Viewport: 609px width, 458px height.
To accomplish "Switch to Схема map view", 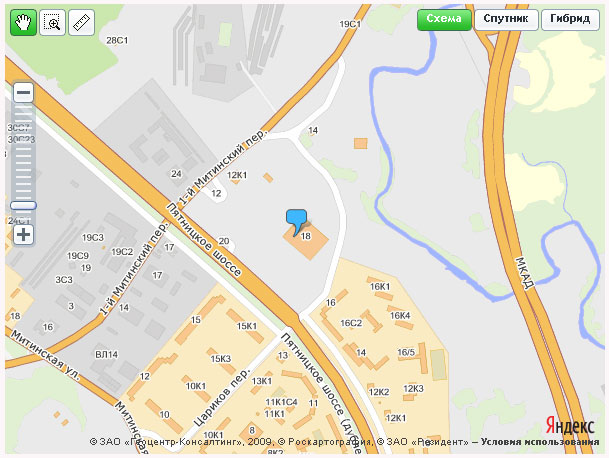I will (444, 19).
